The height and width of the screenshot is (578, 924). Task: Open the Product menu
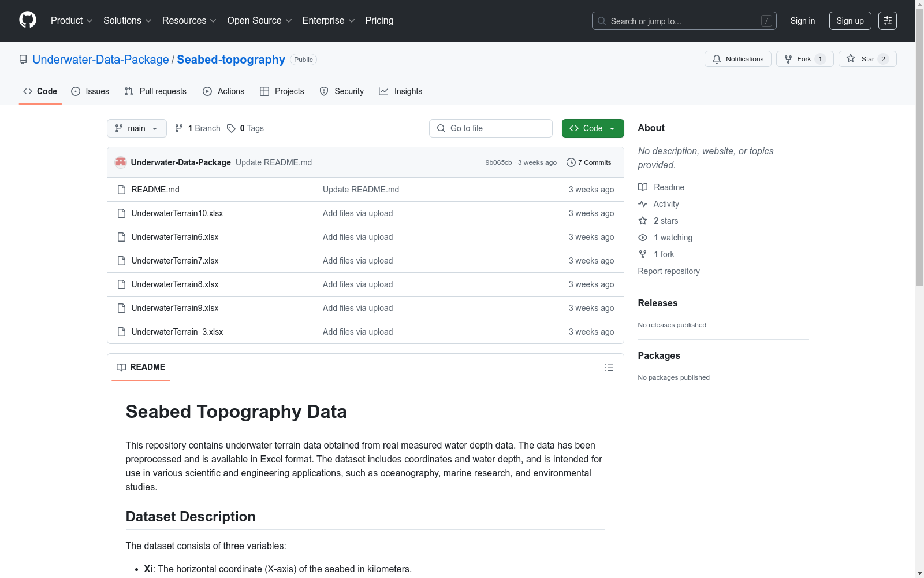72,21
